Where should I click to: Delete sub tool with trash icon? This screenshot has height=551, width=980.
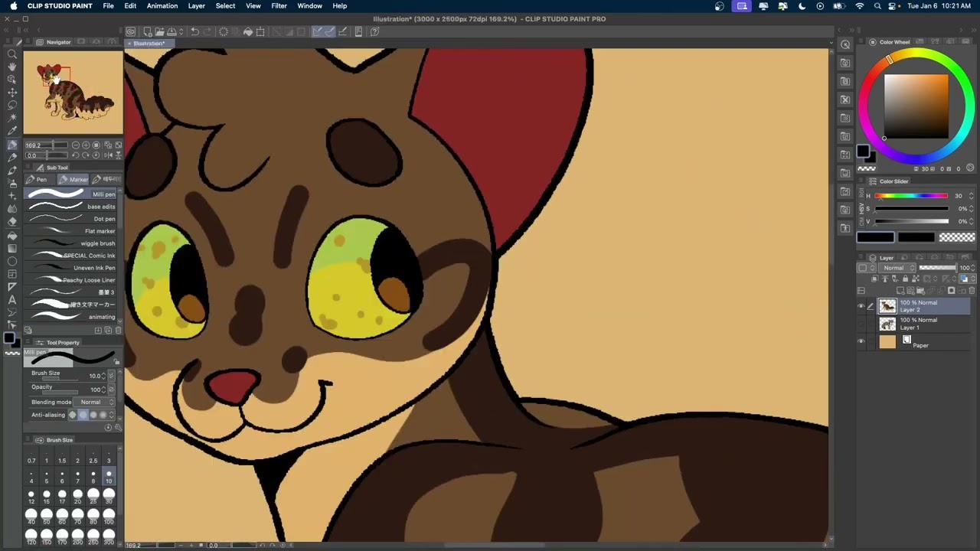point(118,330)
